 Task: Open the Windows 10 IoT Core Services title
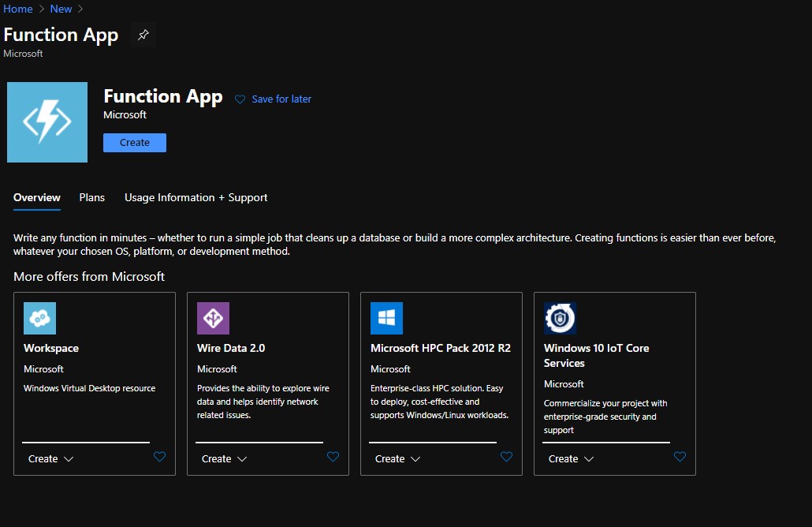tap(597, 356)
